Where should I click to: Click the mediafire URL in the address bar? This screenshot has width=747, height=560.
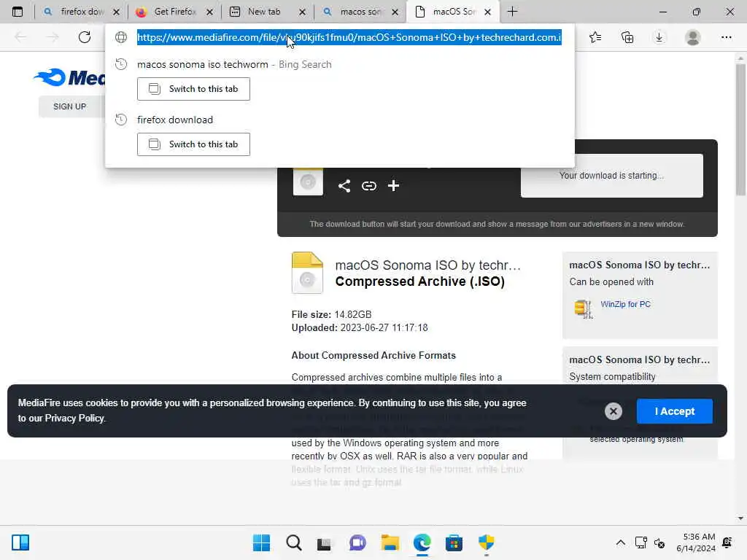(349, 37)
